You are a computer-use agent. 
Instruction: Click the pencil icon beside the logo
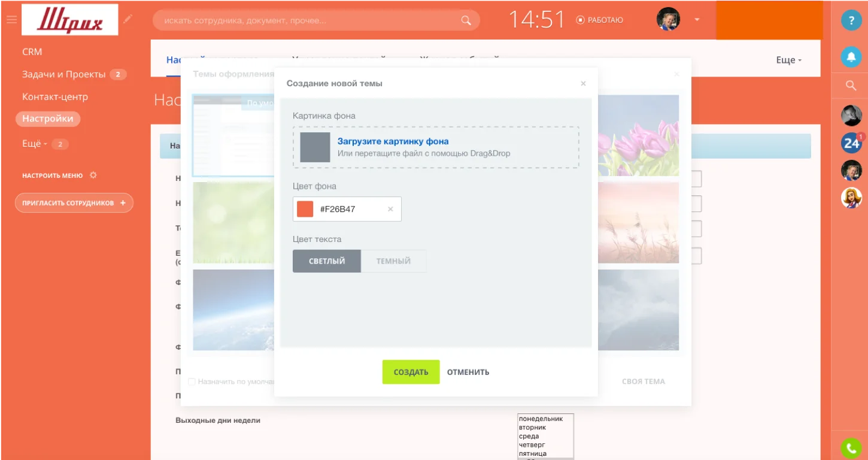pyautogui.click(x=128, y=19)
